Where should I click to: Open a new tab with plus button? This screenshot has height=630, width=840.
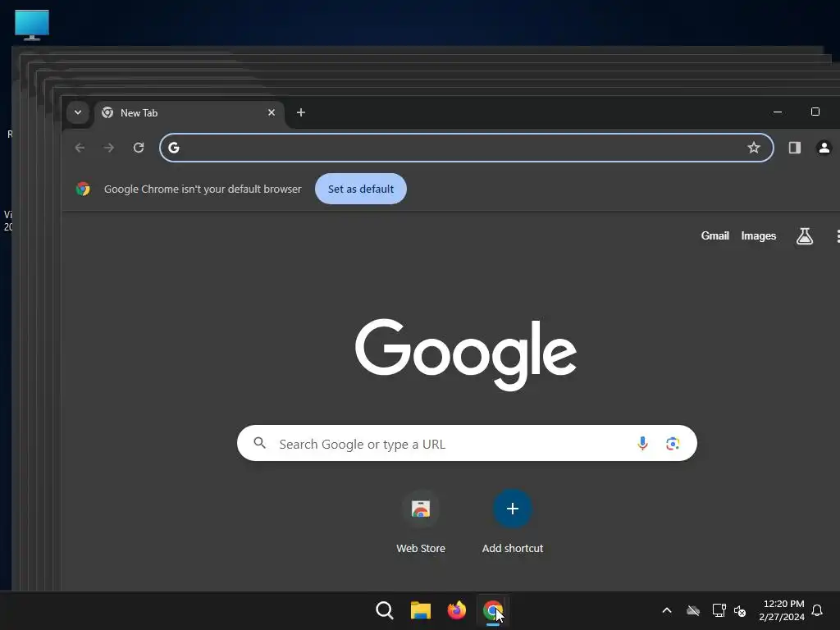coord(301,112)
